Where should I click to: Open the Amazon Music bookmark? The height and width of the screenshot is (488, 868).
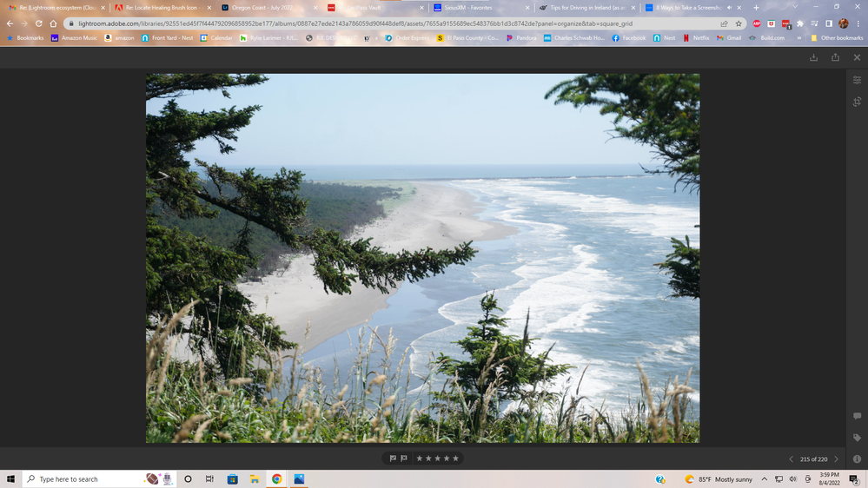(x=74, y=38)
